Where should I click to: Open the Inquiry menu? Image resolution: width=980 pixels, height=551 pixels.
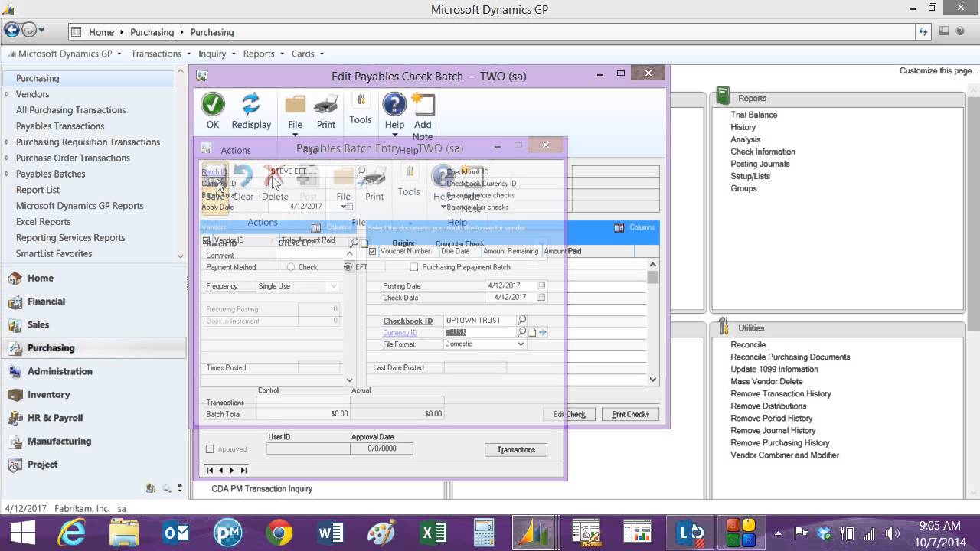click(217, 54)
